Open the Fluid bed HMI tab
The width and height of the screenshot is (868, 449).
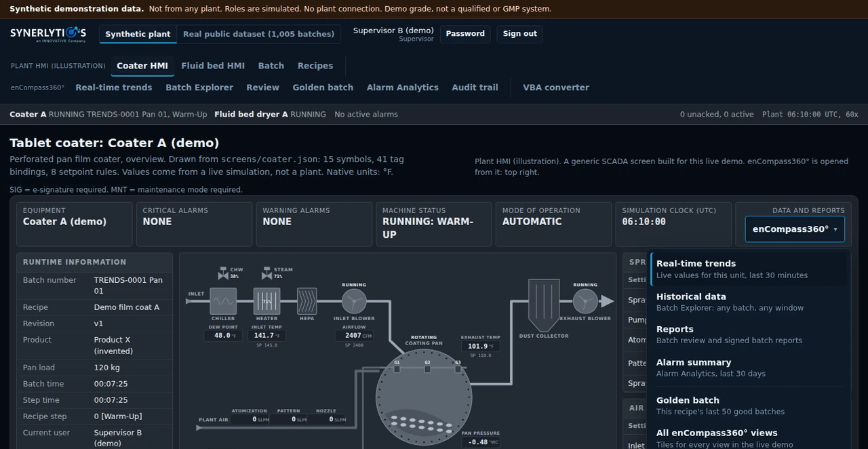coord(213,66)
